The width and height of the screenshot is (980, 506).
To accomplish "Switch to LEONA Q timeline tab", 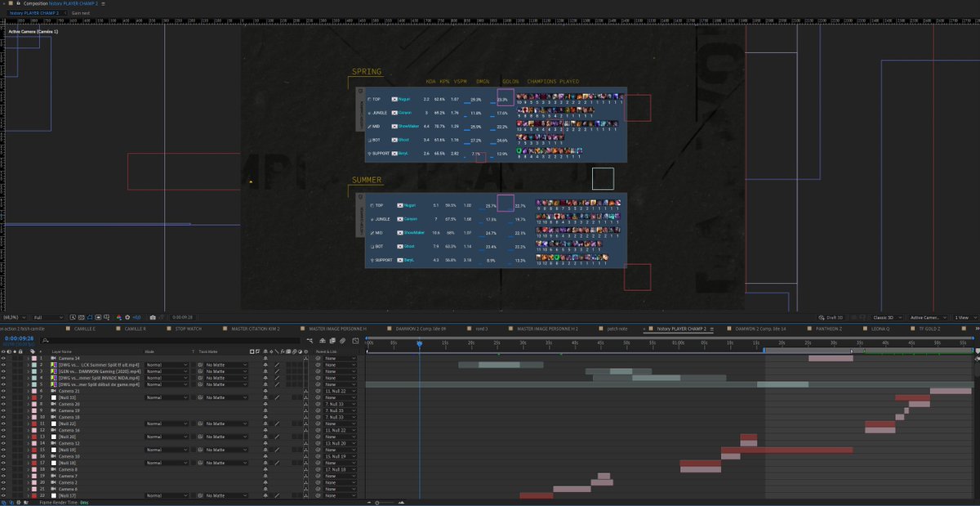I will click(880, 328).
